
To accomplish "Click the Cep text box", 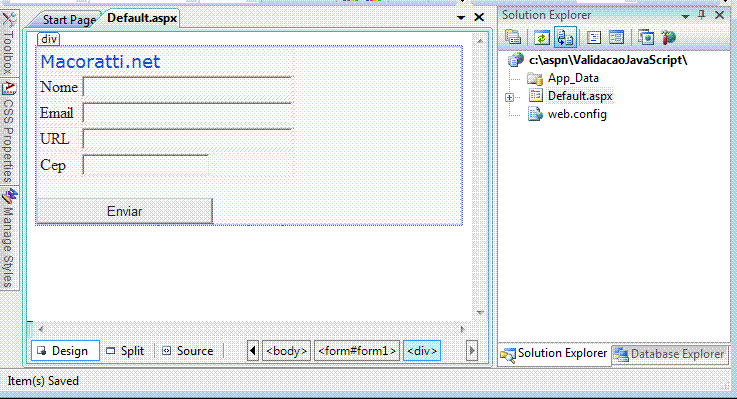I will (x=145, y=165).
